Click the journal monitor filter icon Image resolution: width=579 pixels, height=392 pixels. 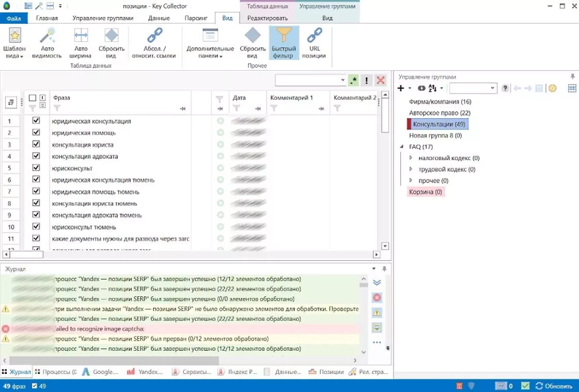click(x=377, y=328)
